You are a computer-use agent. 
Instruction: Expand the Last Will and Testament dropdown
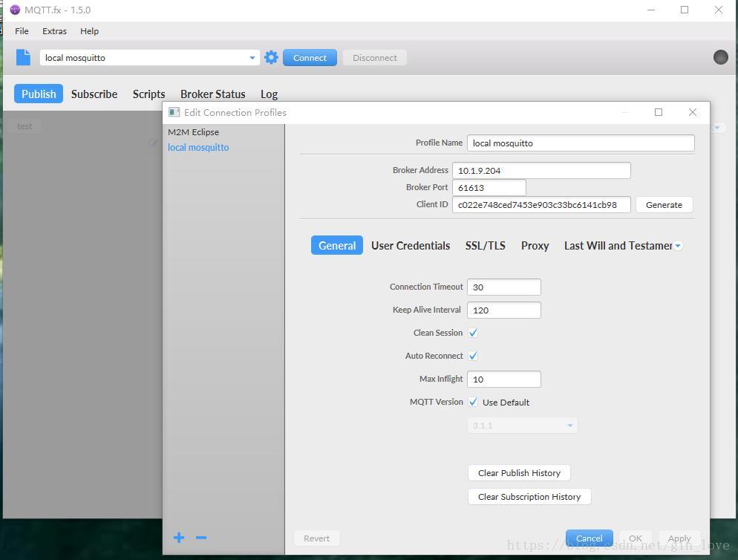[677, 245]
